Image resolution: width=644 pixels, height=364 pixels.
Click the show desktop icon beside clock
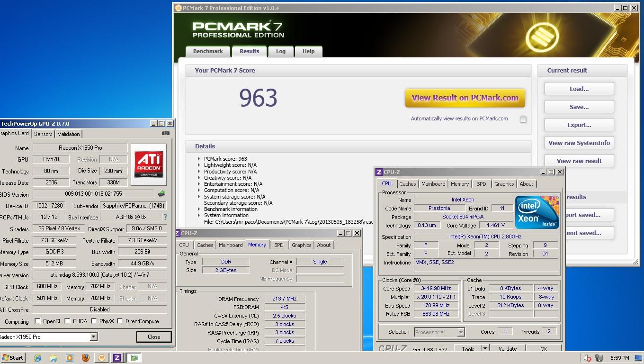[637, 358]
